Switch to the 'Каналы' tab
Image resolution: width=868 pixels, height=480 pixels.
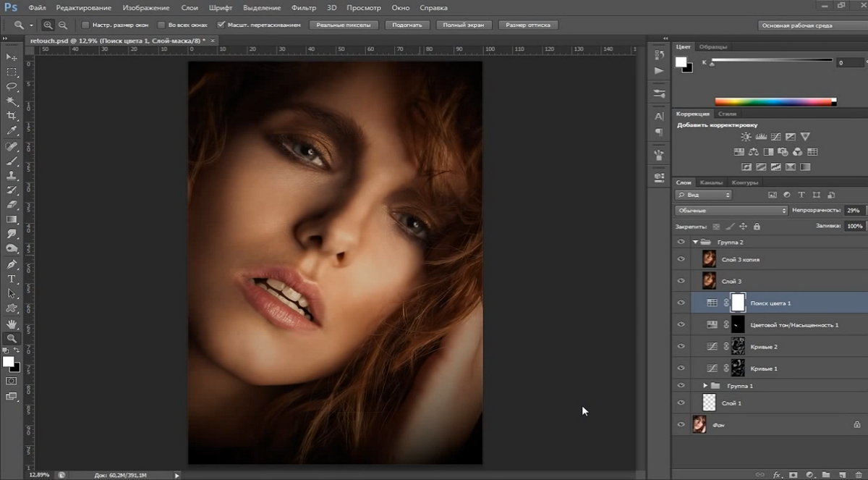710,182
